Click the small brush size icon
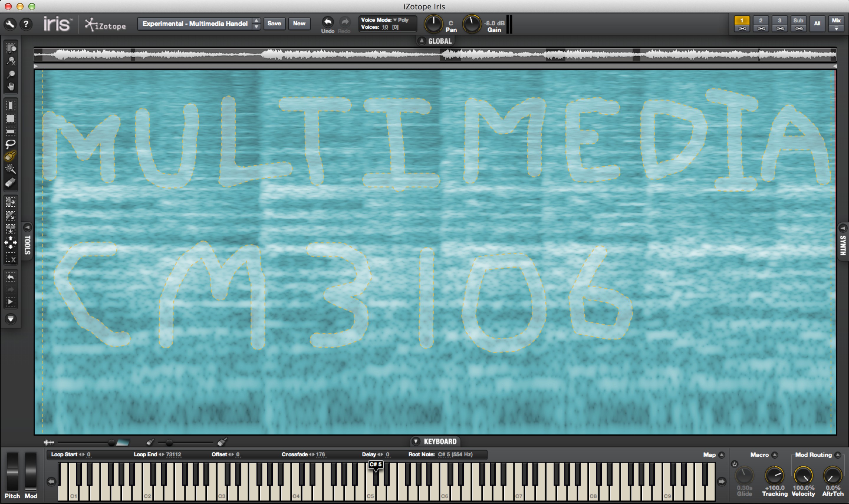The image size is (849, 504). click(x=150, y=442)
